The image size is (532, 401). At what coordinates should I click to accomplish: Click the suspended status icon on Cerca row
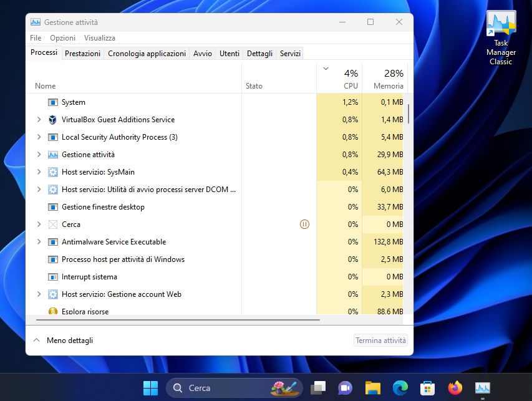(304, 225)
